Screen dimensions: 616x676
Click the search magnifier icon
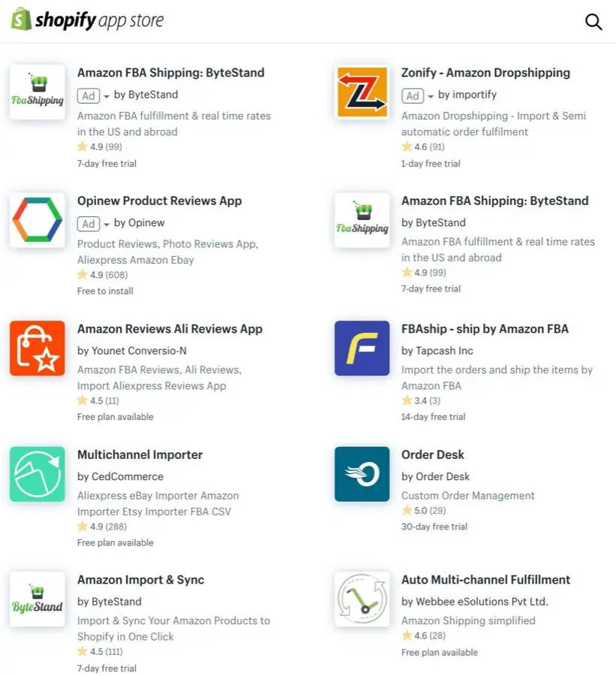(x=593, y=22)
